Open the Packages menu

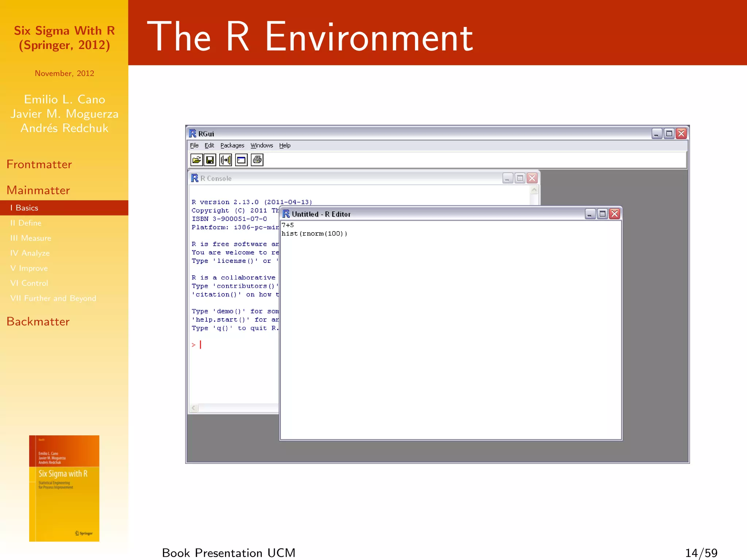click(232, 145)
